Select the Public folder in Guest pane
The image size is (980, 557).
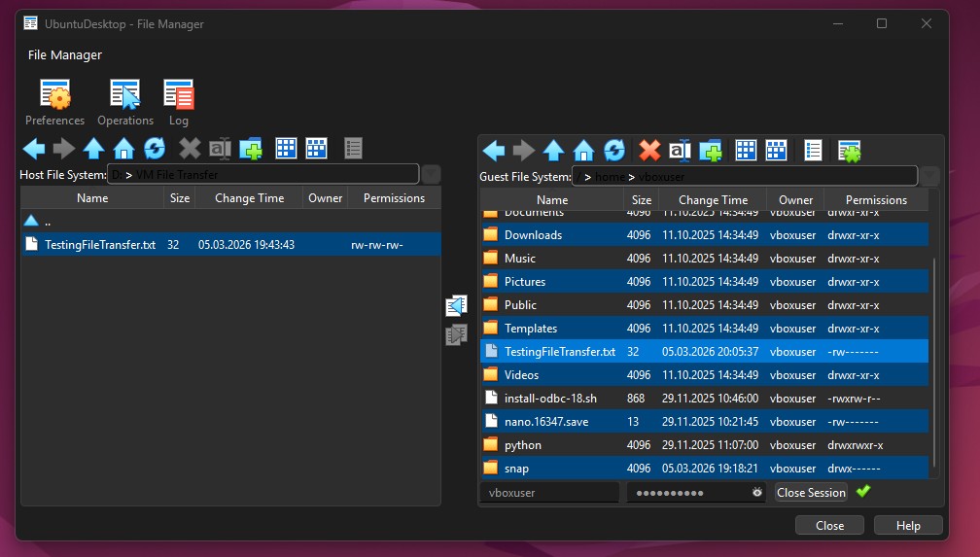704,305
